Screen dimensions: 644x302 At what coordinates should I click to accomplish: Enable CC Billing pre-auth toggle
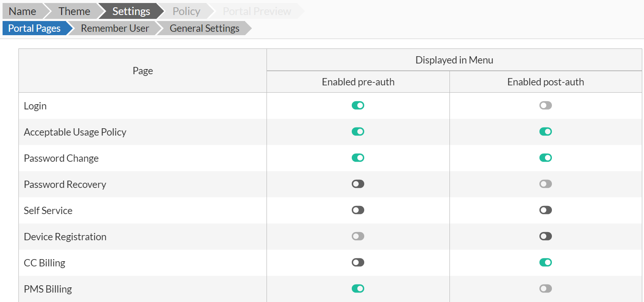pyautogui.click(x=358, y=262)
